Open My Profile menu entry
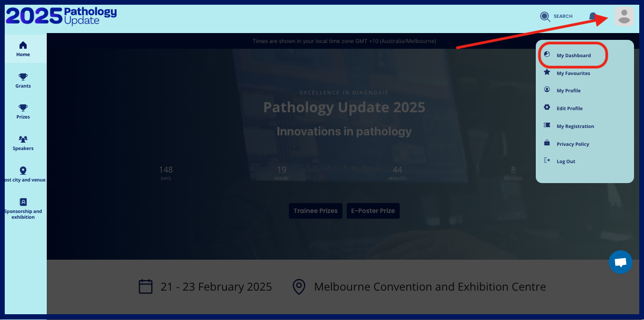644x320 pixels. coord(569,91)
